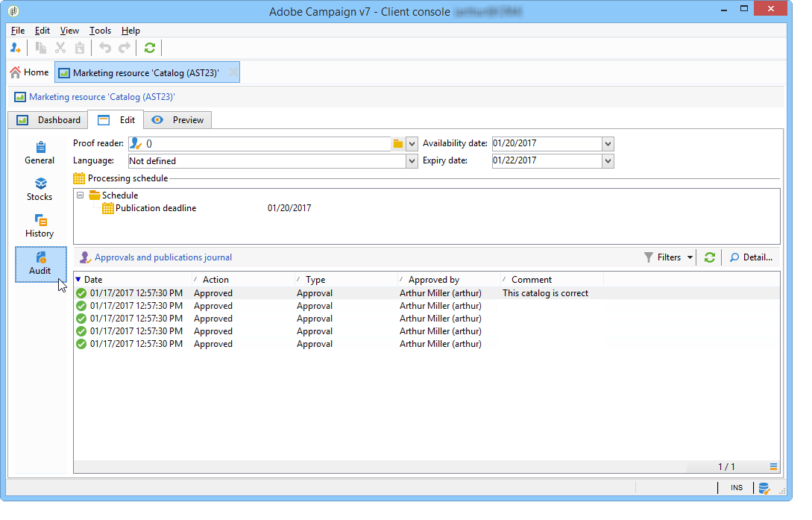
Task: Click the connect user toolbar icon
Action: [x=16, y=48]
